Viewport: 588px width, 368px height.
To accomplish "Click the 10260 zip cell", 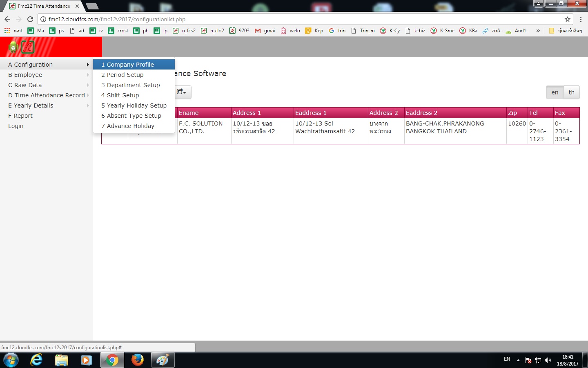I will click(x=517, y=131).
